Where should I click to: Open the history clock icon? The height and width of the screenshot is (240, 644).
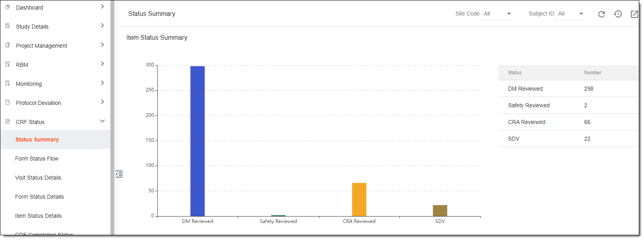click(618, 14)
